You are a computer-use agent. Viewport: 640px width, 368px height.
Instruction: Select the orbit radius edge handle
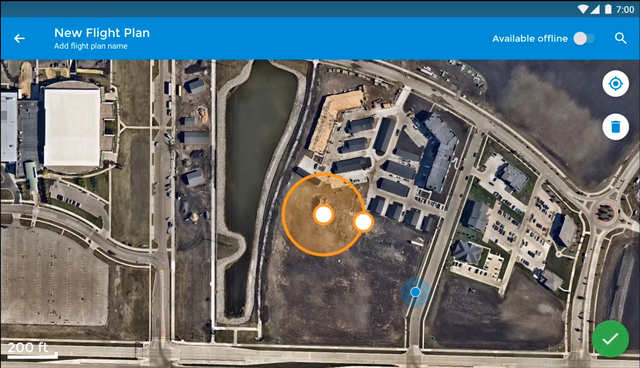[363, 222]
